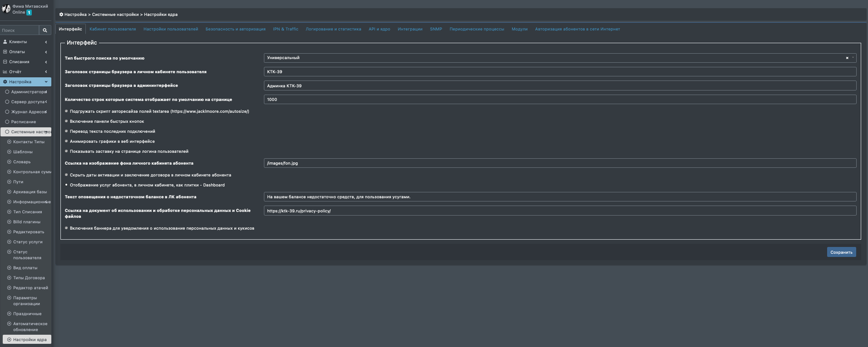This screenshot has width=868, height=347.
Task: Click the rows-per-page field showing 1000
Action: coord(560,100)
